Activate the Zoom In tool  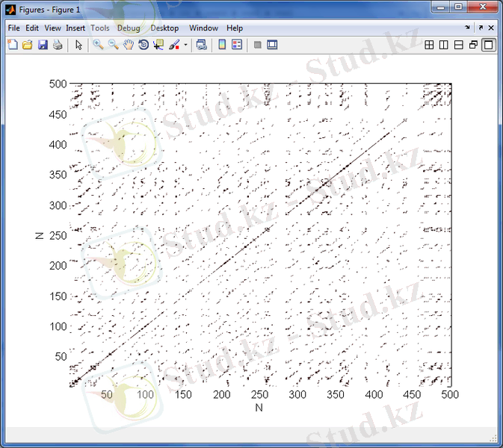point(98,45)
